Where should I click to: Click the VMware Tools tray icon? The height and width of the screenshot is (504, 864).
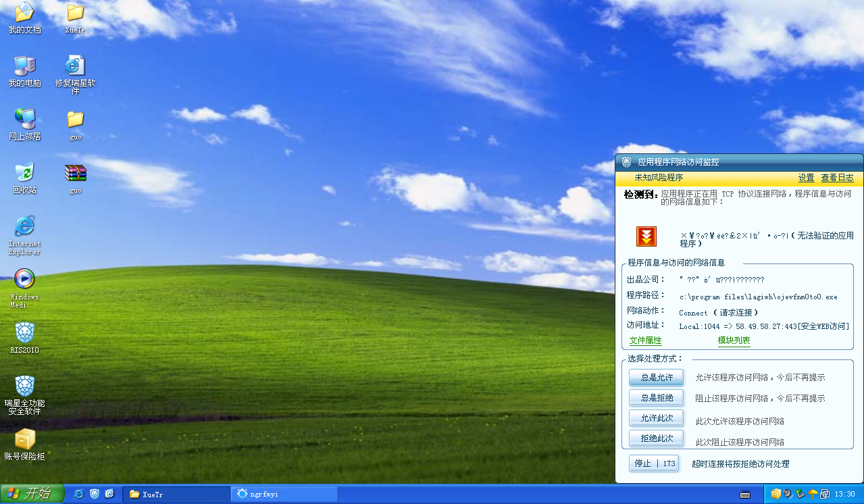[x=825, y=494]
